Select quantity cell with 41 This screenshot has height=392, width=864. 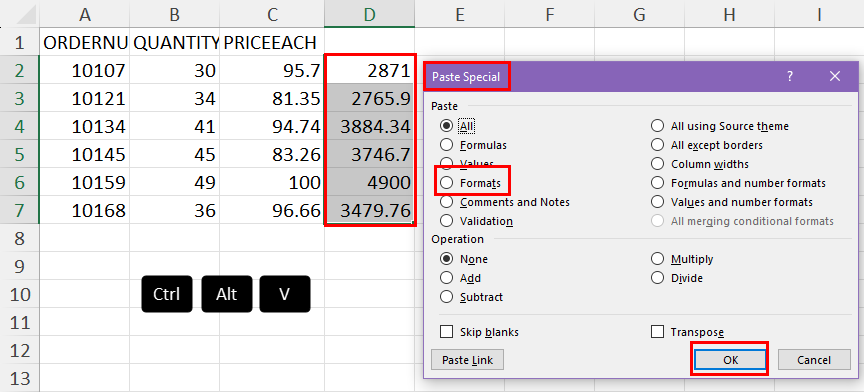175,126
